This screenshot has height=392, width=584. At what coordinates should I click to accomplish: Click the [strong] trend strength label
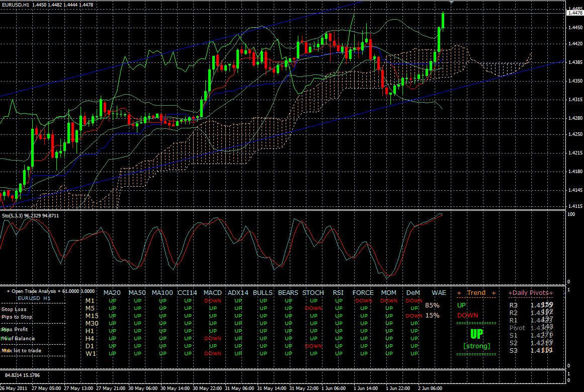(477, 346)
